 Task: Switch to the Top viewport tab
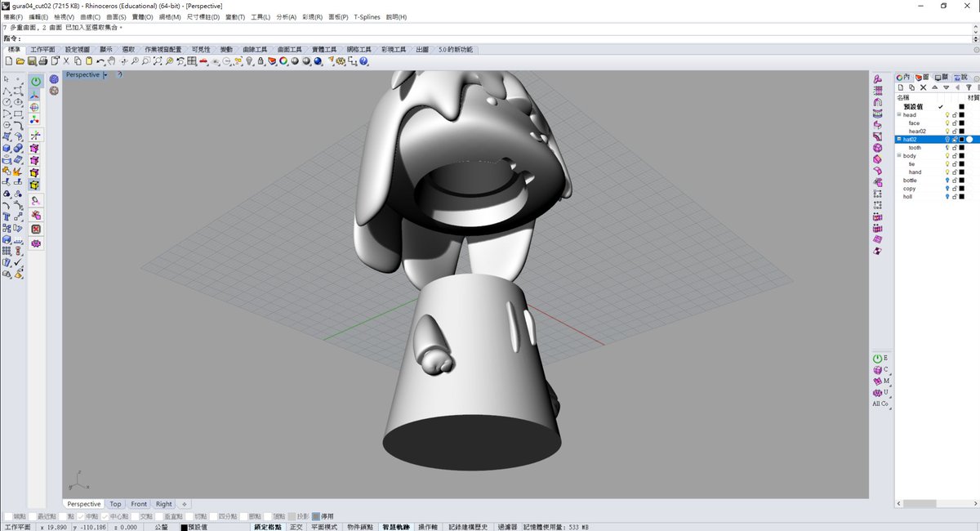point(115,504)
